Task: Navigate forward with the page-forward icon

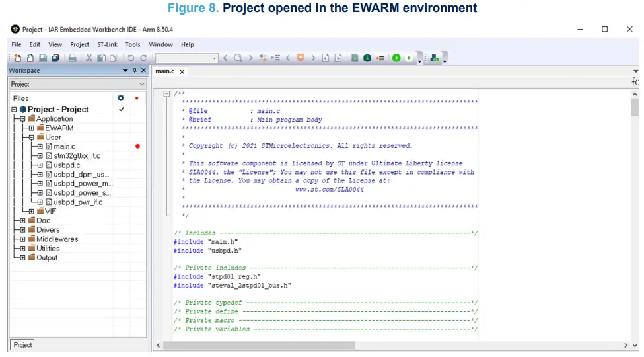Action: [x=338, y=58]
